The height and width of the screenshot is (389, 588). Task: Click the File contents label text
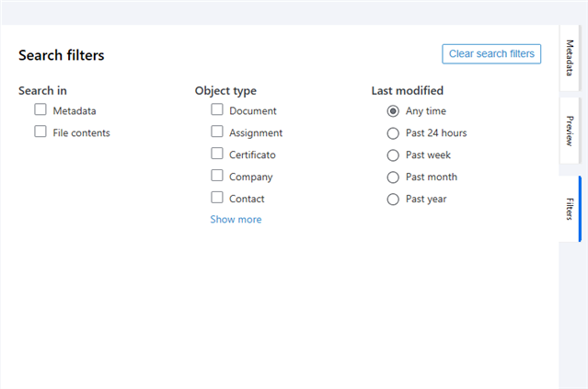coord(81,133)
